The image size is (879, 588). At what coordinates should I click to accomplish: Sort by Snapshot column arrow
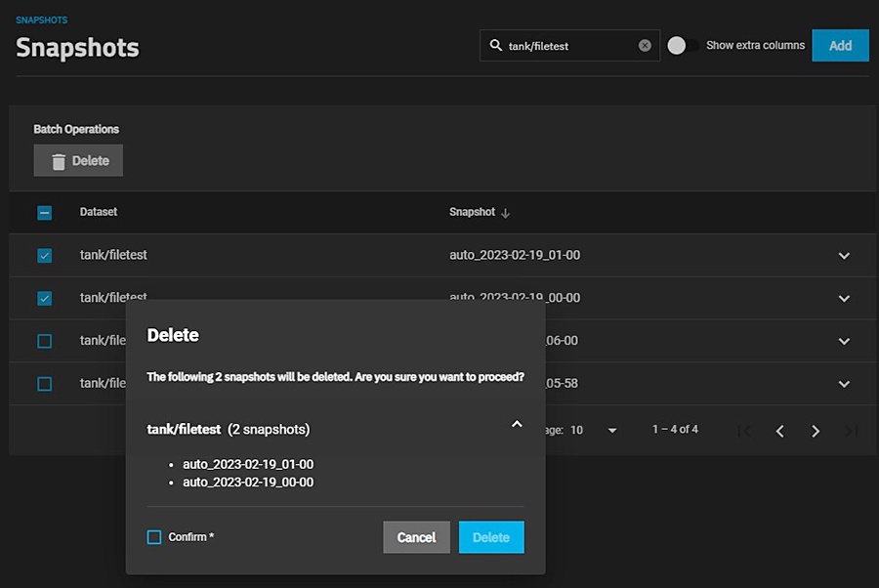point(506,213)
